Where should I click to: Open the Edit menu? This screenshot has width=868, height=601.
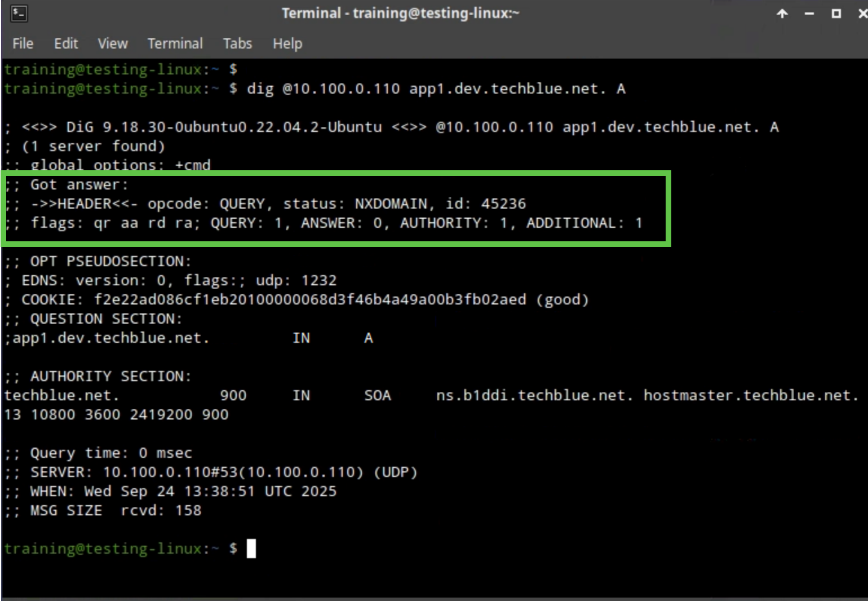tap(66, 43)
